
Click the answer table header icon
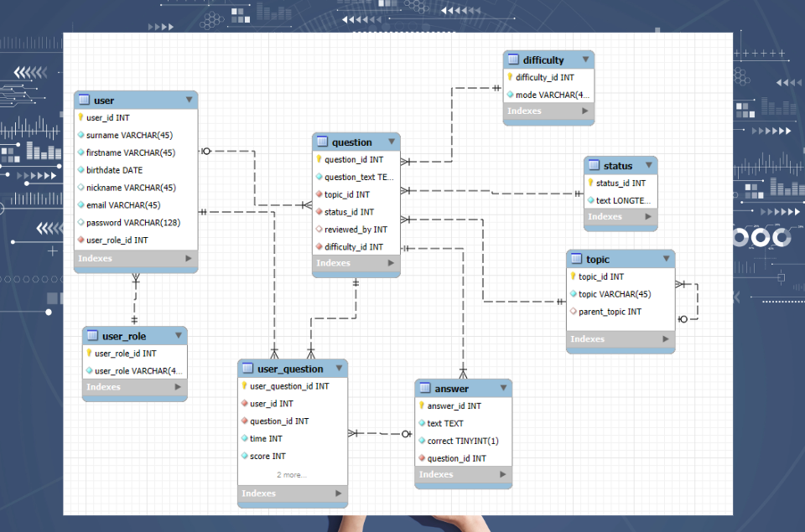[x=425, y=389]
